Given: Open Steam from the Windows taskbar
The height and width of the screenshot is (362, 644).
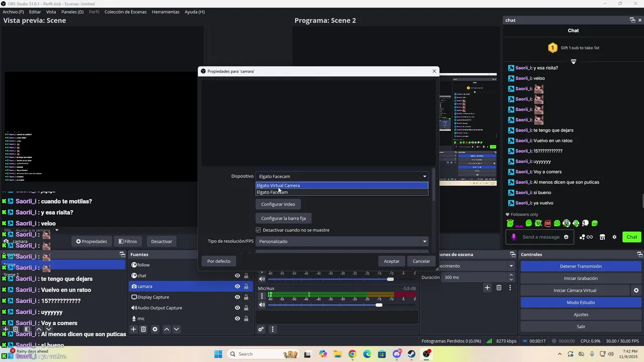Looking at the screenshot, I should [x=412, y=354].
